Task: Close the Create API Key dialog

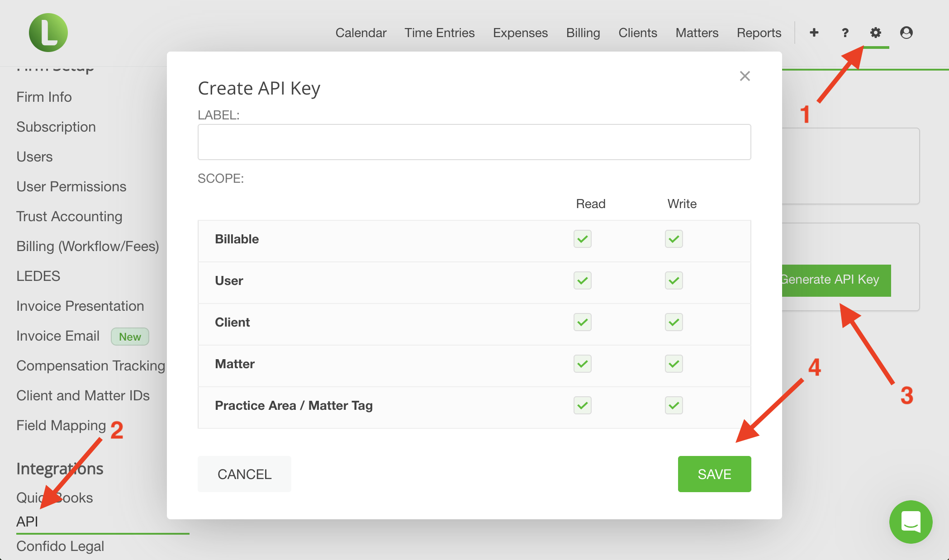Action: pos(745,76)
